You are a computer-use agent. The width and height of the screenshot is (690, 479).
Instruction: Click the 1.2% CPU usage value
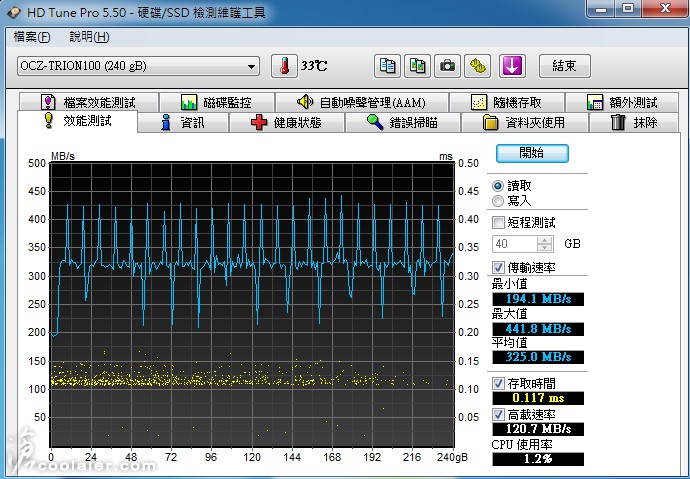click(538, 459)
